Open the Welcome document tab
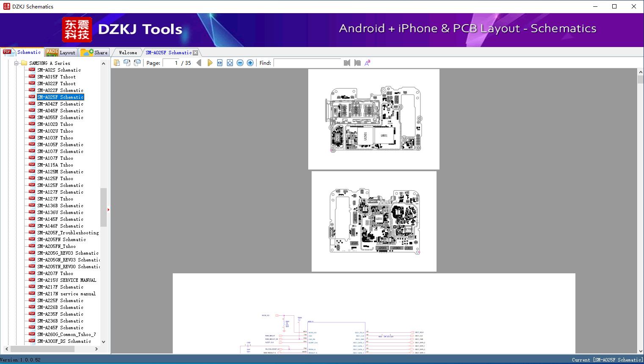 coord(128,53)
